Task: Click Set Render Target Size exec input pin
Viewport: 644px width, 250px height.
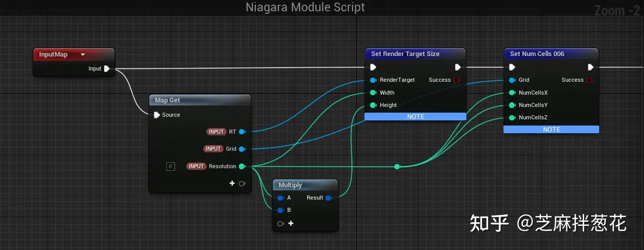Action: (x=373, y=67)
